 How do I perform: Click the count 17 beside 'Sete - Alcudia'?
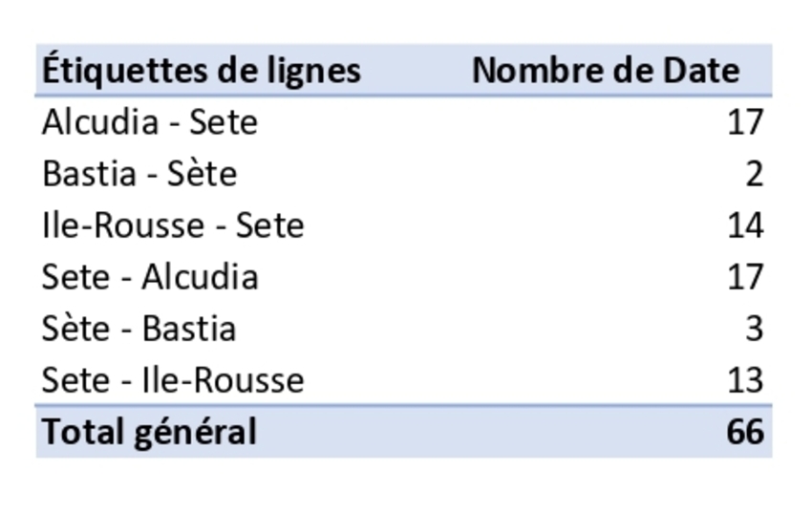pyautogui.click(x=745, y=277)
